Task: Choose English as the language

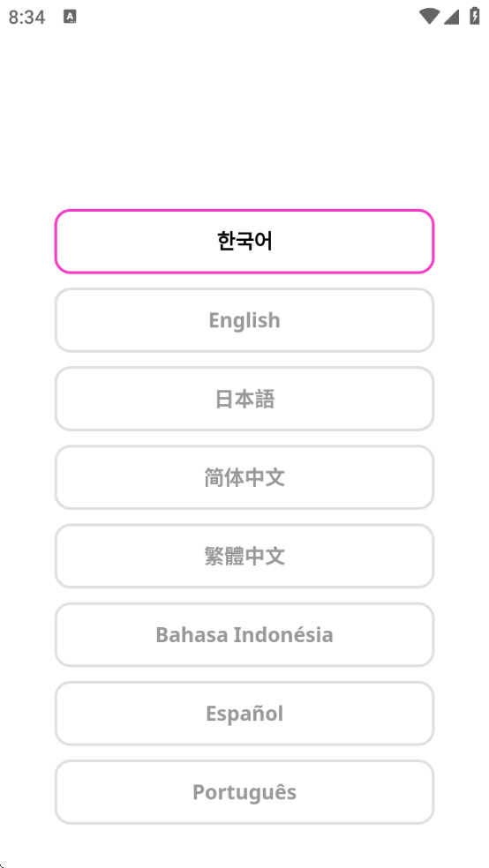Action: click(x=244, y=320)
